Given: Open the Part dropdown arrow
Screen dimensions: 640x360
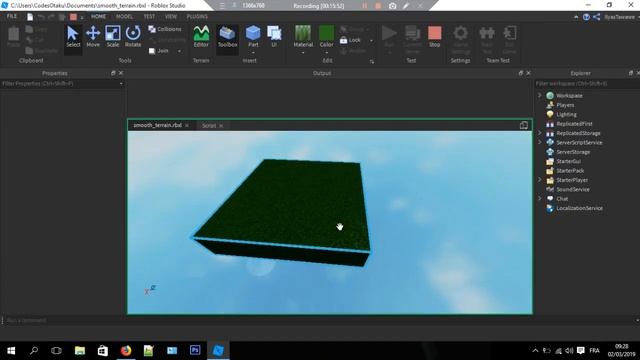Looking at the screenshot, I should 253,52.
